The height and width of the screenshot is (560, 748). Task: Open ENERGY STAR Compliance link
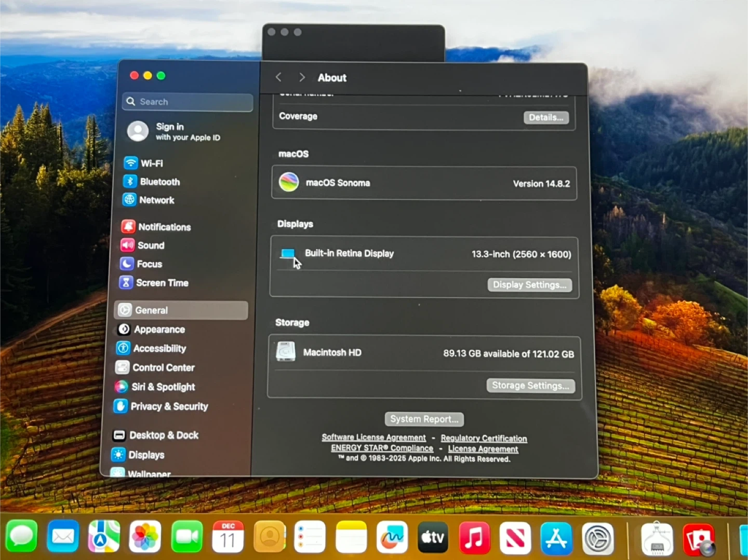pos(382,448)
